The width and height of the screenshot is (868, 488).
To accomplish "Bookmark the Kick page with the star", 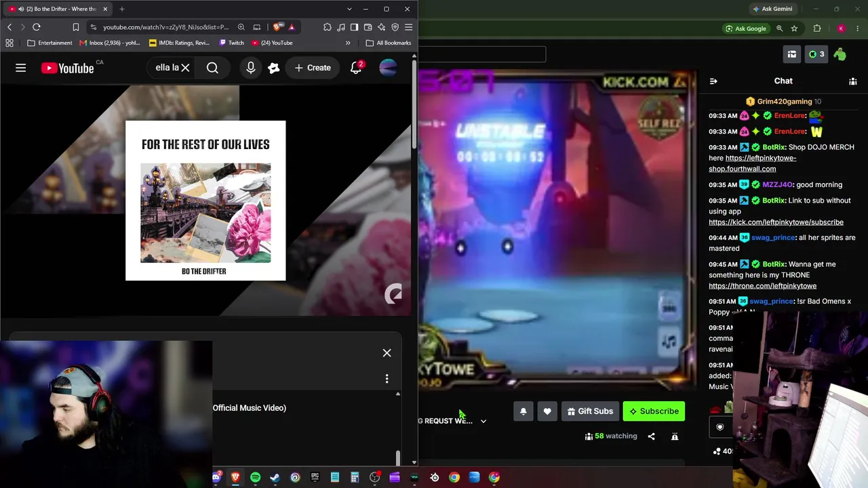I will [x=794, y=28].
